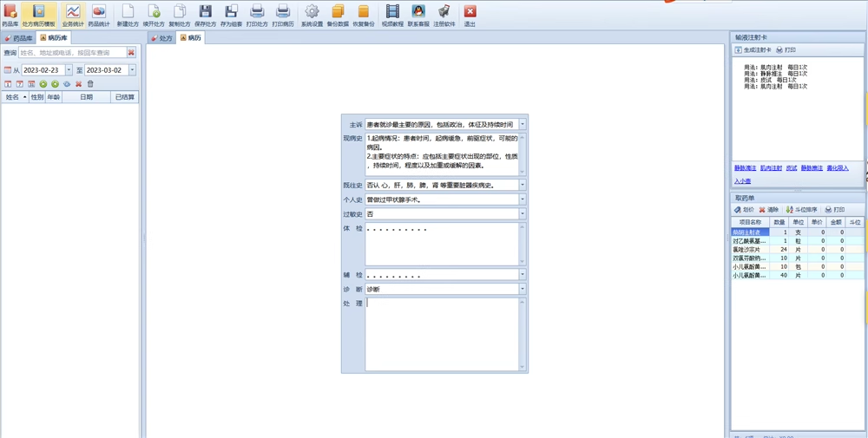868x438 pixels.
Task: Expand the 既往史 dropdown arrow
Action: (523, 185)
